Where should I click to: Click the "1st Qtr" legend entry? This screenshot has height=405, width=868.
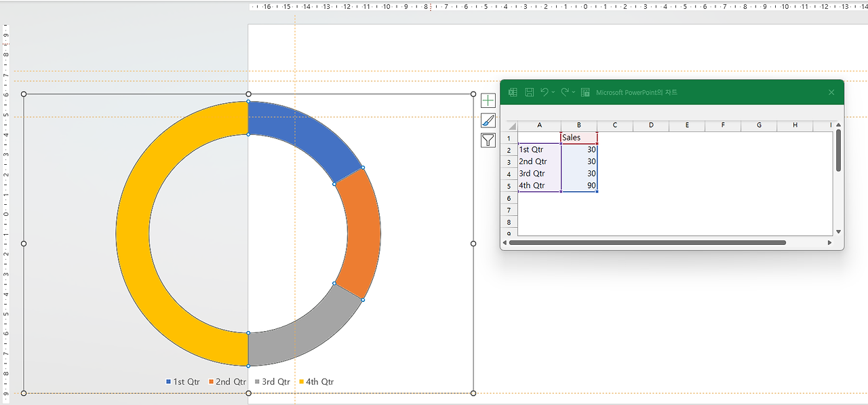tap(183, 382)
